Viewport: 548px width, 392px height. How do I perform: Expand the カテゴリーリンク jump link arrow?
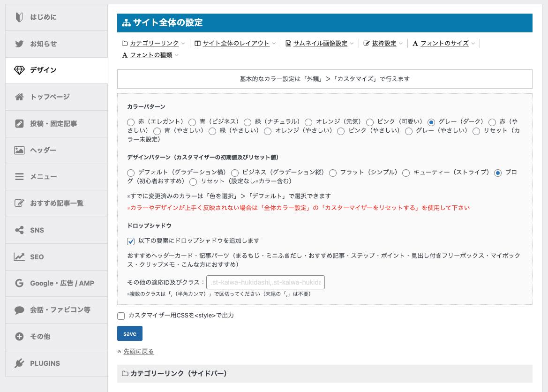[183, 44]
